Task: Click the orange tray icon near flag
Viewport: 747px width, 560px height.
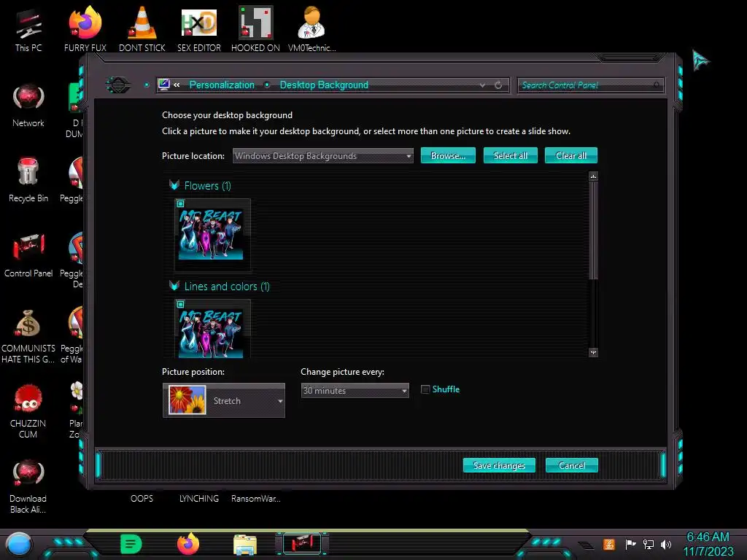Action: coord(609,544)
